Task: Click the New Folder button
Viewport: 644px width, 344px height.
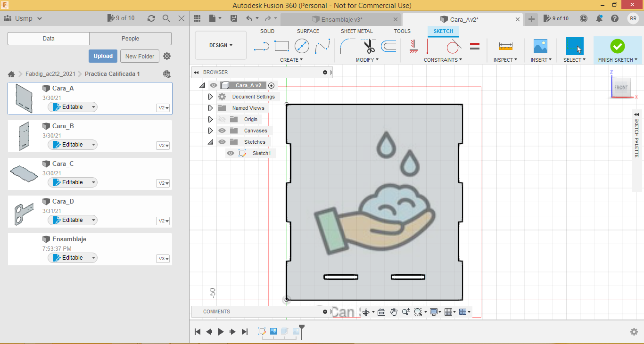Action: (140, 56)
